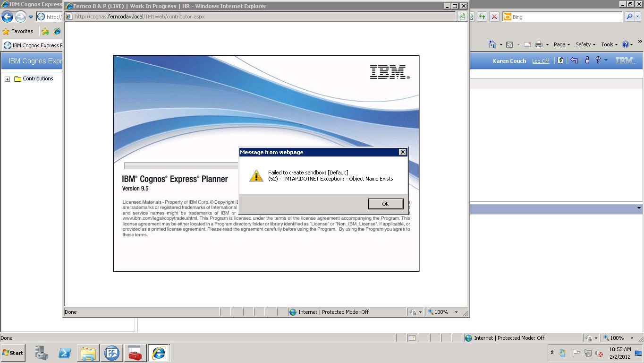Click the collapse arrow on right blue panel bar
This screenshot has height=363, width=644.
coord(639,208)
